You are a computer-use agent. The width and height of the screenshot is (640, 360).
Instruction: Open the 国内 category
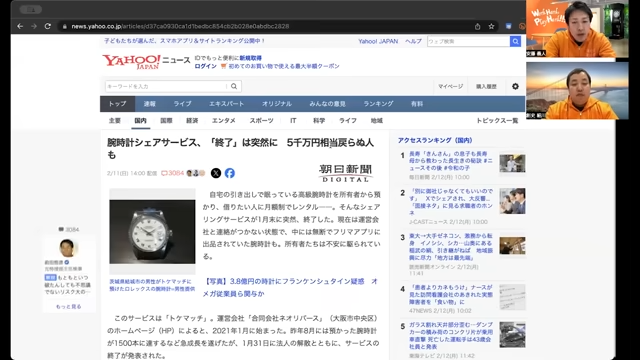[x=140, y=120]
